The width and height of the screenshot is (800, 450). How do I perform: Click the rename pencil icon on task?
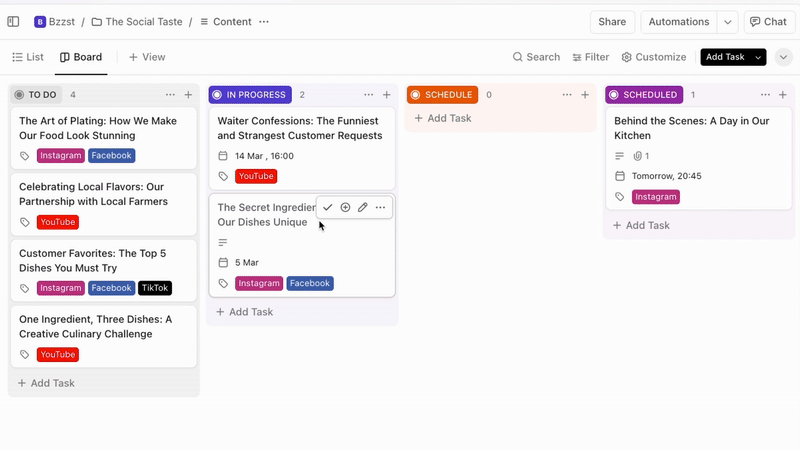click(363, 207)
